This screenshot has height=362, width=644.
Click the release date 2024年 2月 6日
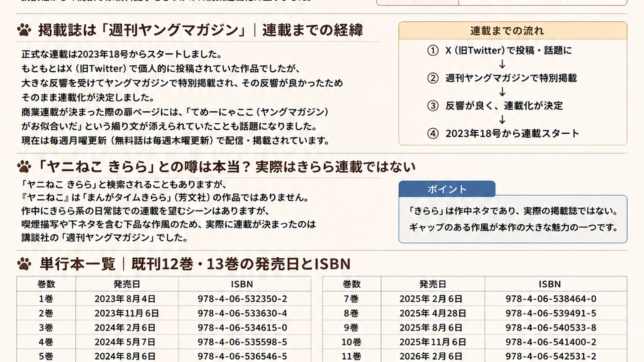(x=125, y=327)
